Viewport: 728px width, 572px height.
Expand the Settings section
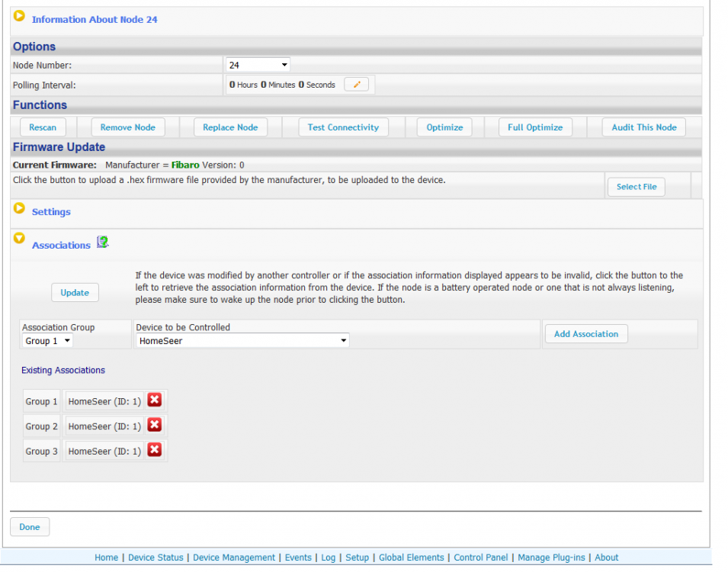[20, 208]
